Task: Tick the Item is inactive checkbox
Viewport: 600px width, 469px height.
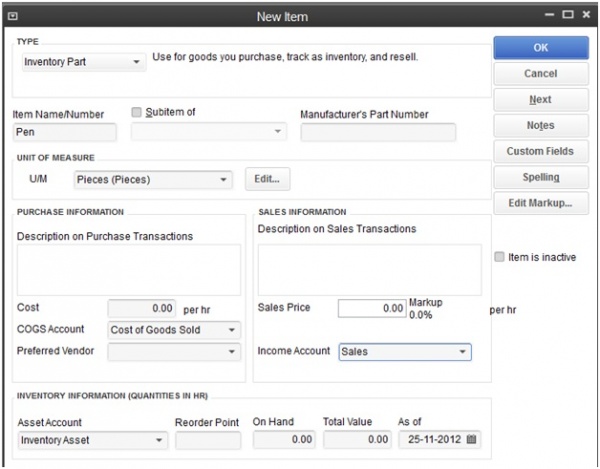Action: [500, 257]
